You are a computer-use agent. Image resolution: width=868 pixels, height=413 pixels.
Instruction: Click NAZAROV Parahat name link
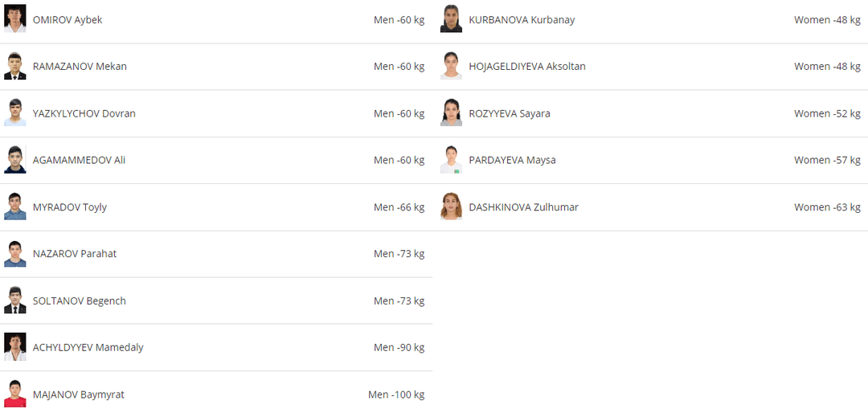75,254
